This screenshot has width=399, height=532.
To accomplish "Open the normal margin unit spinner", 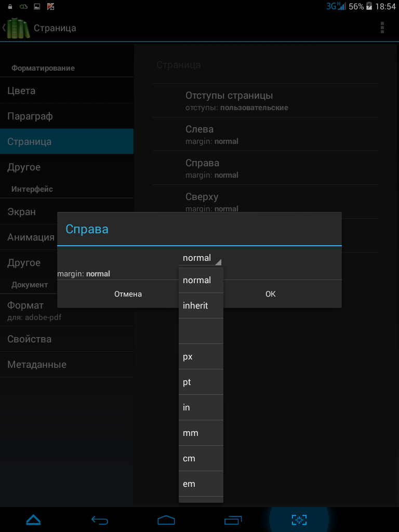I will (x=201, y=258).
